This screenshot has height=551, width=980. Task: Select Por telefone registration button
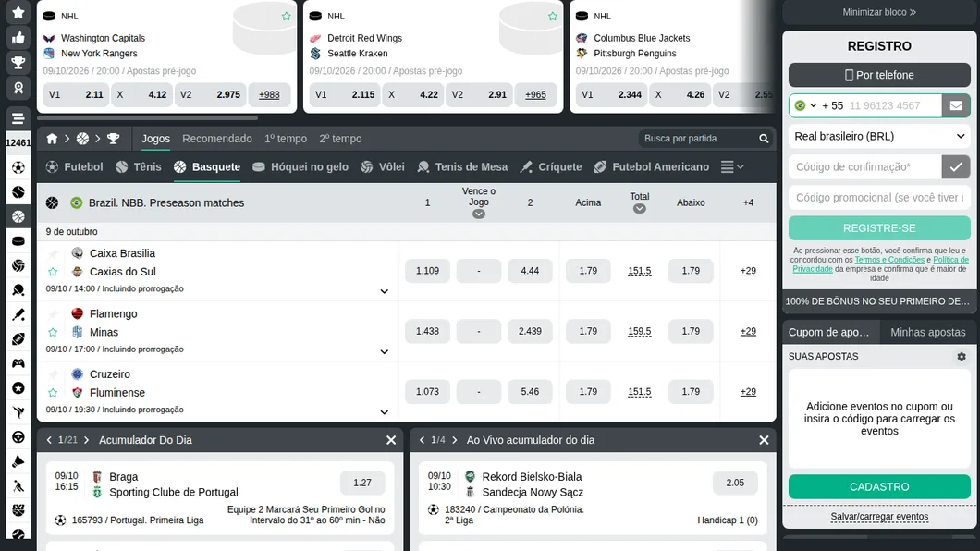click(x=879, y=75)
